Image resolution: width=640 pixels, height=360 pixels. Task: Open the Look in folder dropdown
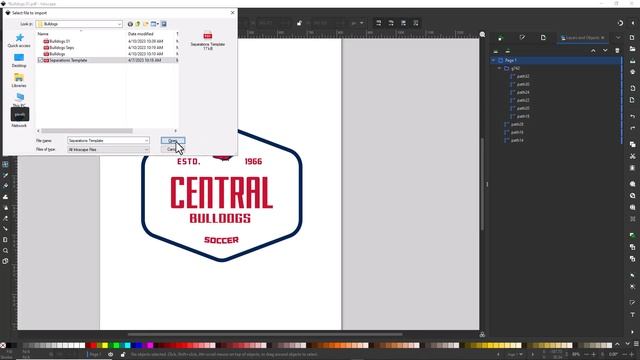pos(119,24)
